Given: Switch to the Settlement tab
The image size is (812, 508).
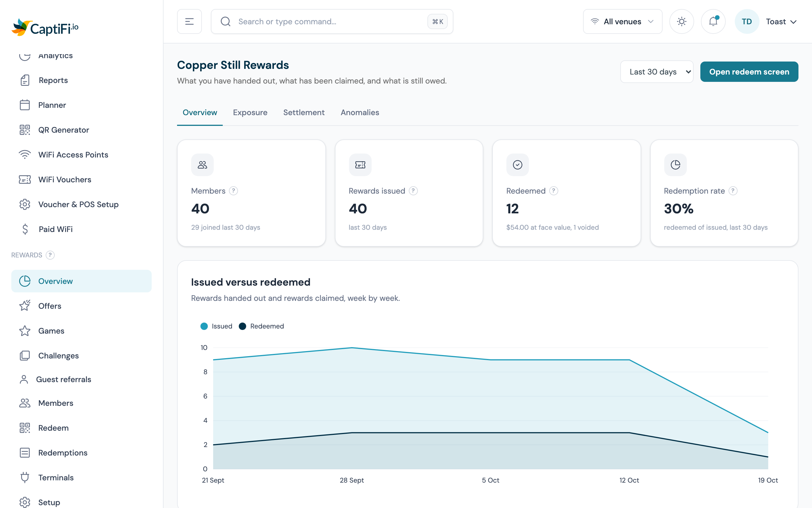Looking at the screenshot, I should (304, 113).
